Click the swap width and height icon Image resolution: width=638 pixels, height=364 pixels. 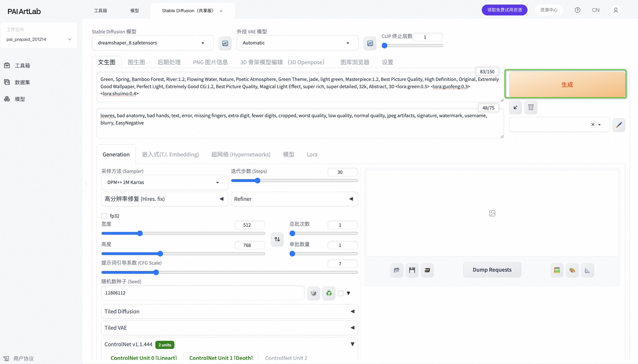(277, 239)
